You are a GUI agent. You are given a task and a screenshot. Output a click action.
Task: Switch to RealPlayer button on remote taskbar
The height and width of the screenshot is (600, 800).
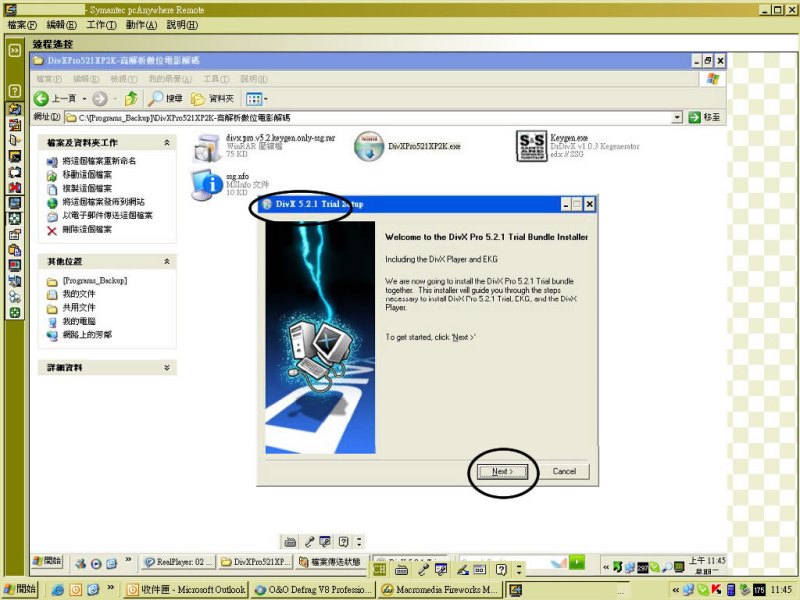(x=178, y=562)
